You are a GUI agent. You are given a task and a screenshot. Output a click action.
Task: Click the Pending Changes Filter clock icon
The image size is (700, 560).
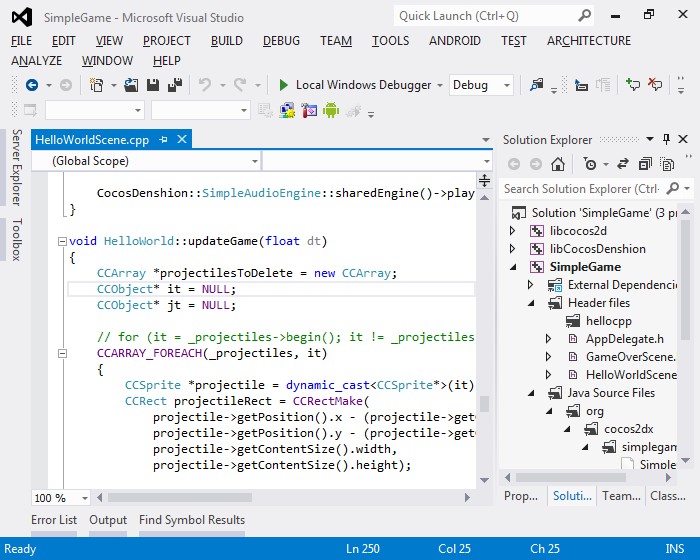click(x=590, y=164)
